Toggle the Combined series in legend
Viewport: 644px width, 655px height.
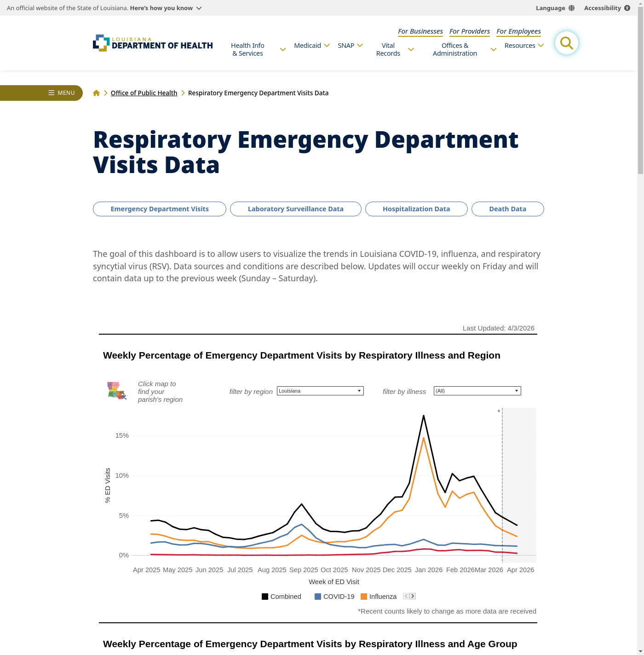(281, 597)
